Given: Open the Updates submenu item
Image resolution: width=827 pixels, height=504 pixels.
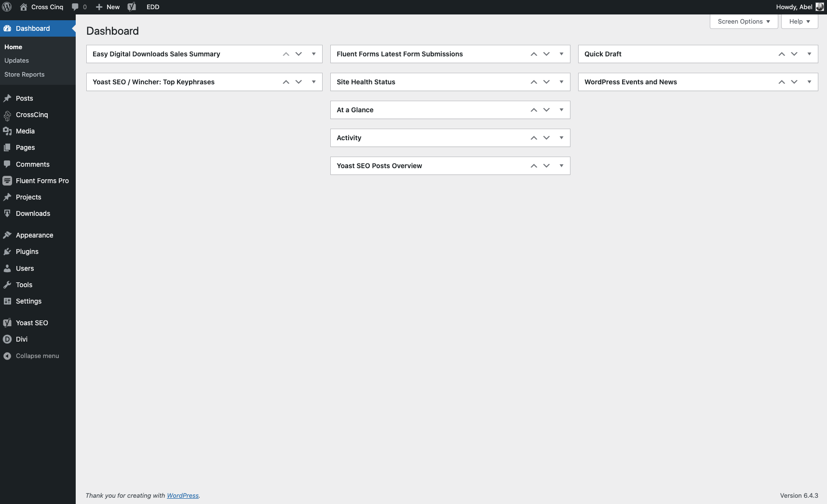Looking at the screenshot, I should (x=16, y=61).
